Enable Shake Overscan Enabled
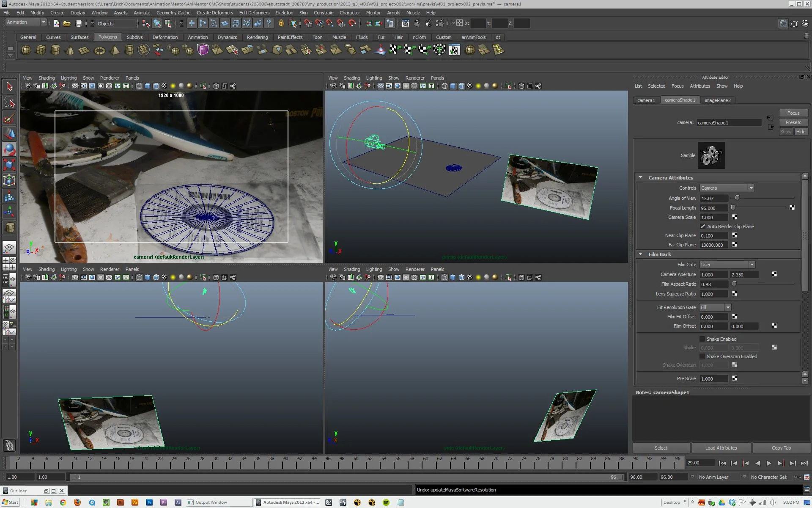The height and width of the screenshot is (508, 812). tap(702, 356)
